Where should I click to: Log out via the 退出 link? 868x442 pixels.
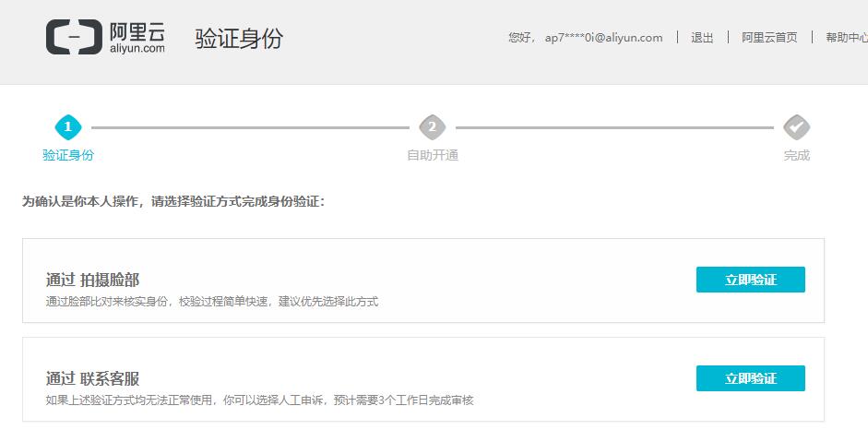(x=702, y=38)
